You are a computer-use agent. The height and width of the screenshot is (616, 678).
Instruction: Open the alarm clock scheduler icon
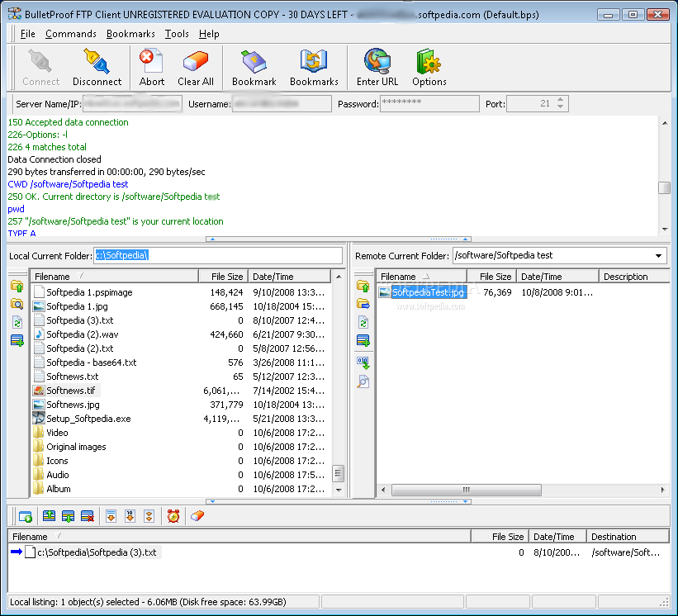pos(173,516)
